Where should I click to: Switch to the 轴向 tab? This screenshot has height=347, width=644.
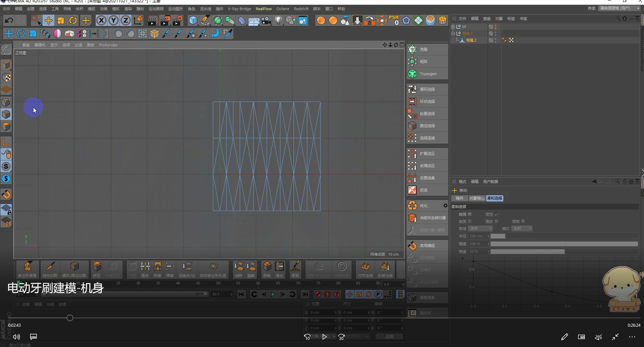(460, 198)
